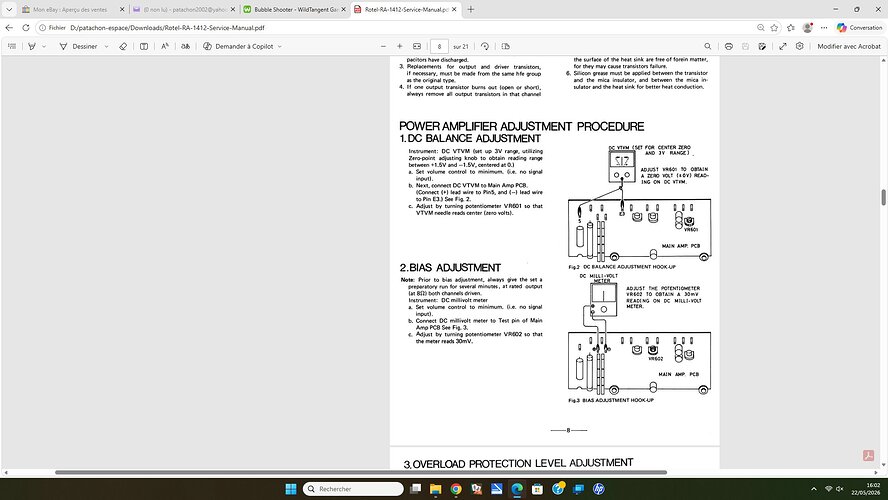Open Dessiner pen options dropdown arrow
888x500 pixels.
(x=106, y=46)
